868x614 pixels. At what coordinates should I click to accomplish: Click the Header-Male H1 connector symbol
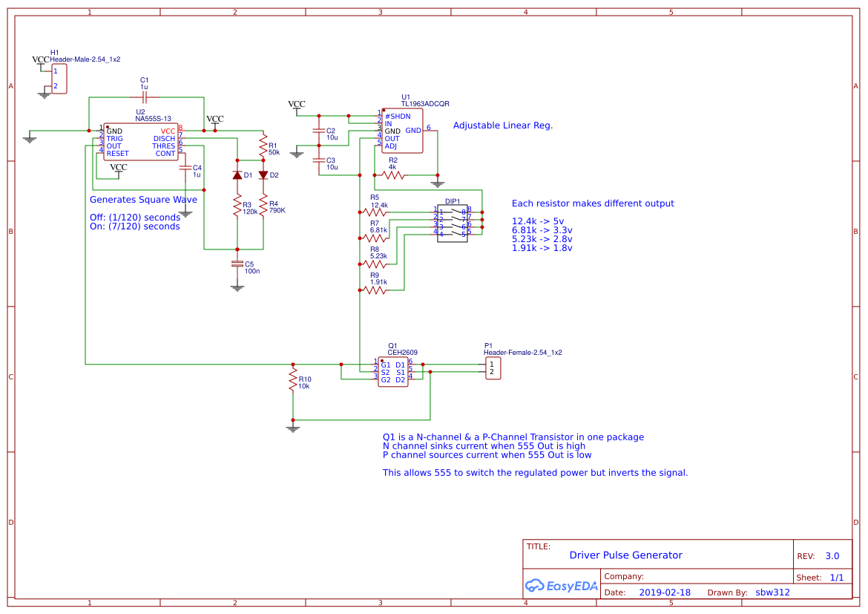pos(60,77)
